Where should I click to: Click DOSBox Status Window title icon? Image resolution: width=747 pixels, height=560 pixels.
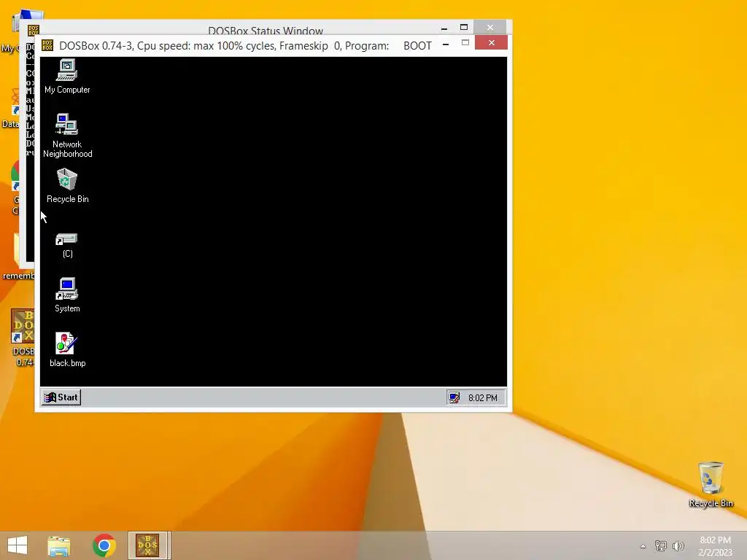tap(33, 31)
